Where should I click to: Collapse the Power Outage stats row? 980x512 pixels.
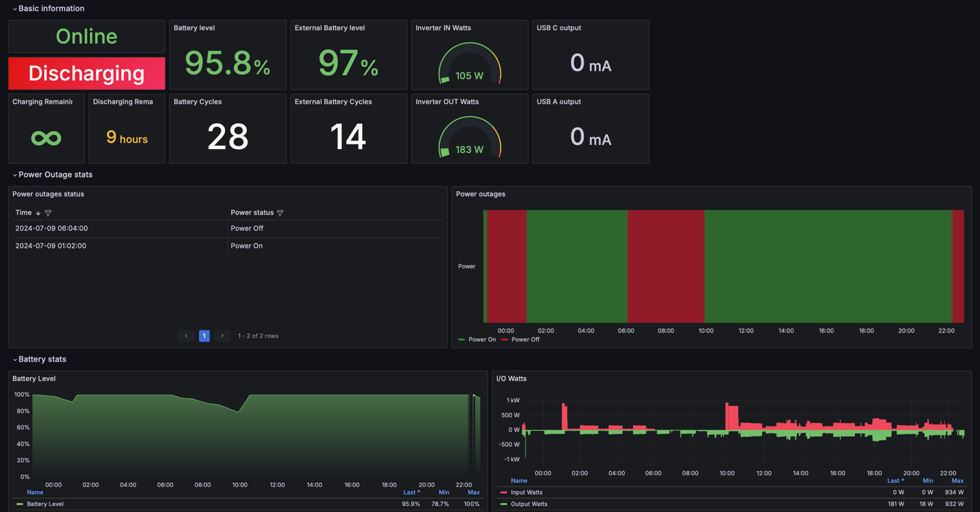[x=52, y=174]
